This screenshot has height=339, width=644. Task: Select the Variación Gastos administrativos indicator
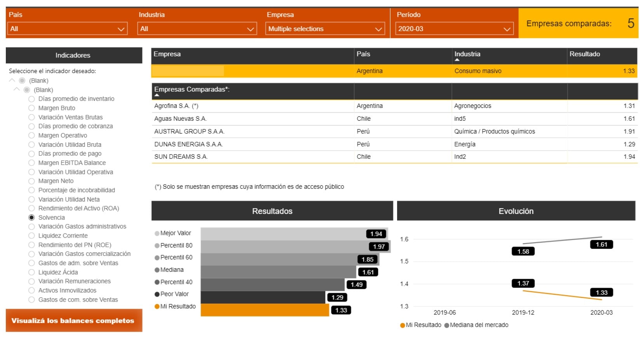32,226
